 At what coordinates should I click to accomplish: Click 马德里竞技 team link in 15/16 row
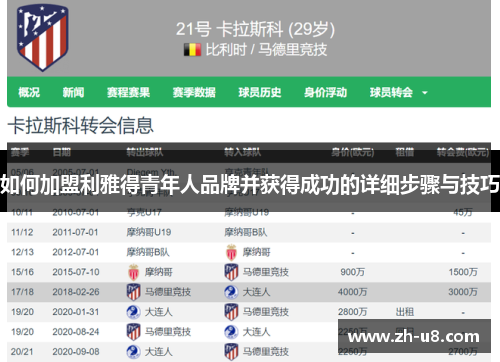pos(265,272)
